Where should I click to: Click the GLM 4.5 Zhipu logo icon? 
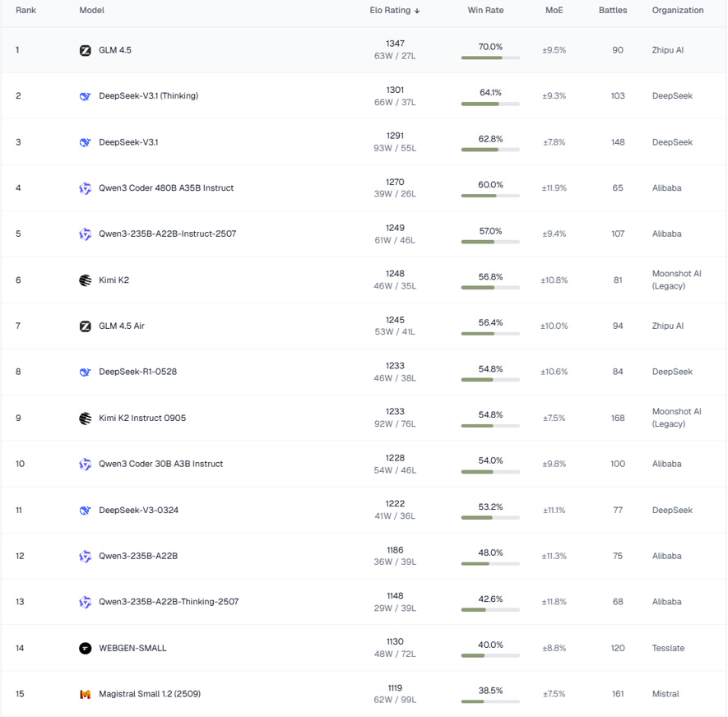coord(85,50)
